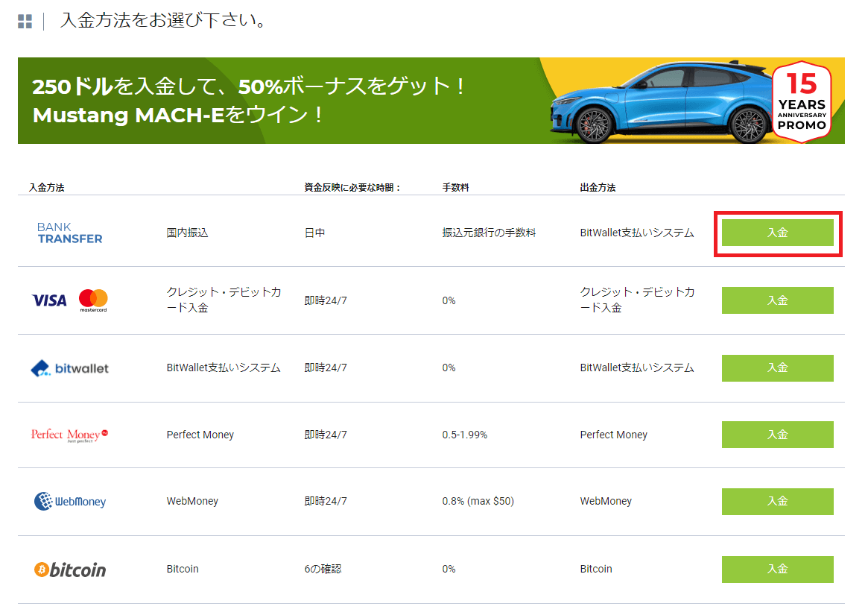This screenshot has height=615, width=868.
Task: Click the 振込元銀行の手数料 fee cell
Action: [489, 233]
